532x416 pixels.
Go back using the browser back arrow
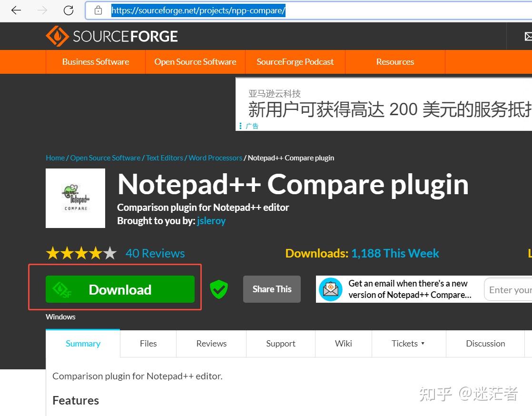(x=16, y=10)
